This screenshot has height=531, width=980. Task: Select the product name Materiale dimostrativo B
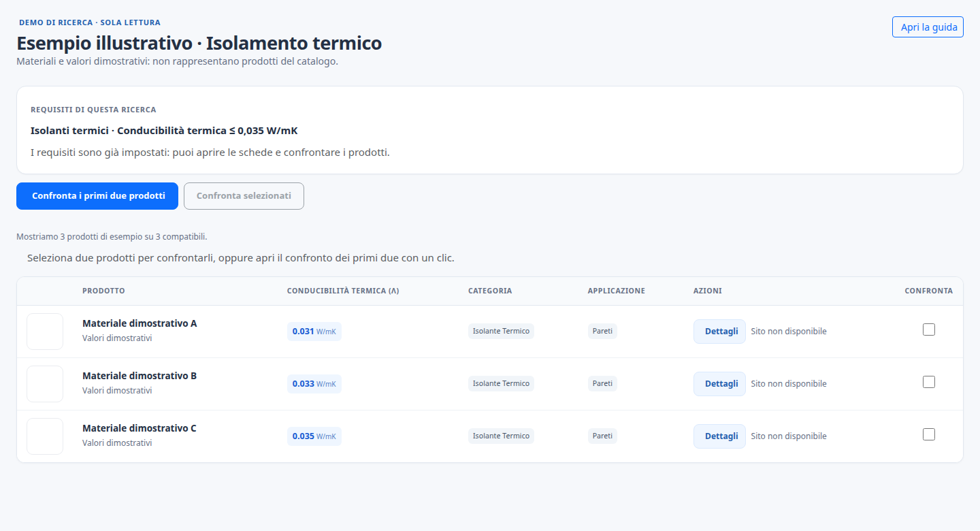(140, 376)
